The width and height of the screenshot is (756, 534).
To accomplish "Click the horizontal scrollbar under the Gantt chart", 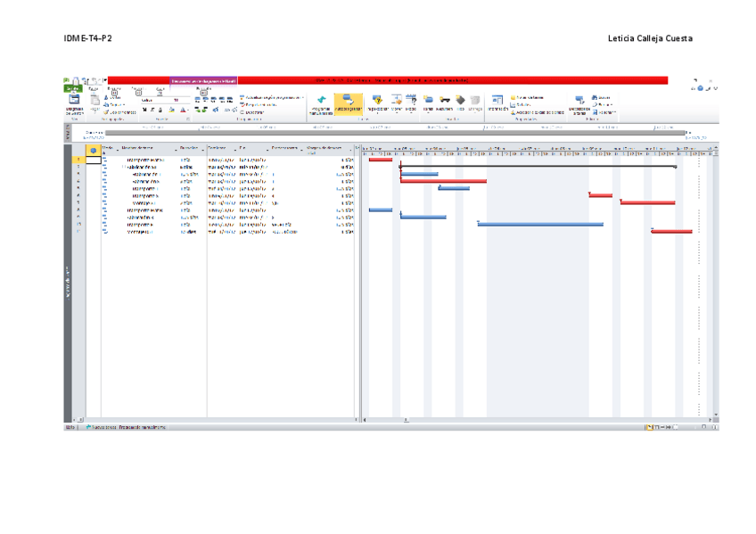I will pyautogui.click(x=535, y=418).
